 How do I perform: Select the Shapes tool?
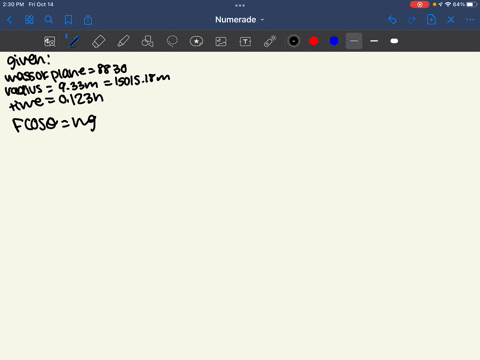tap(147, 41)
